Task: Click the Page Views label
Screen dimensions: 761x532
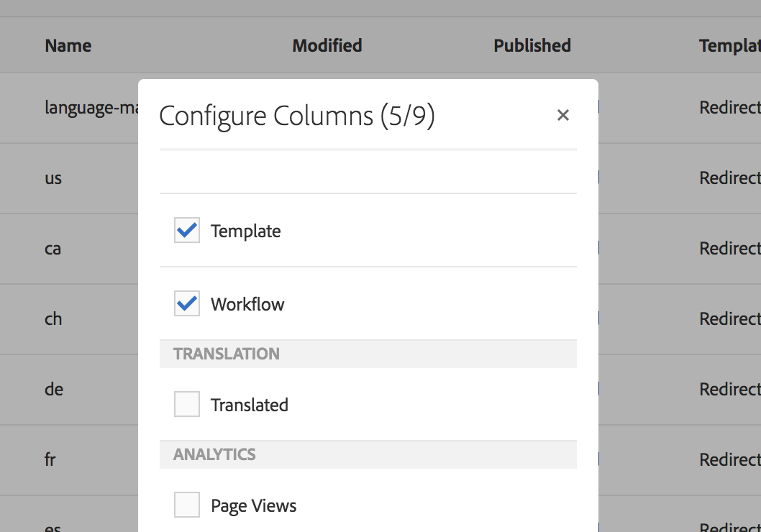Action: [254, 505]
